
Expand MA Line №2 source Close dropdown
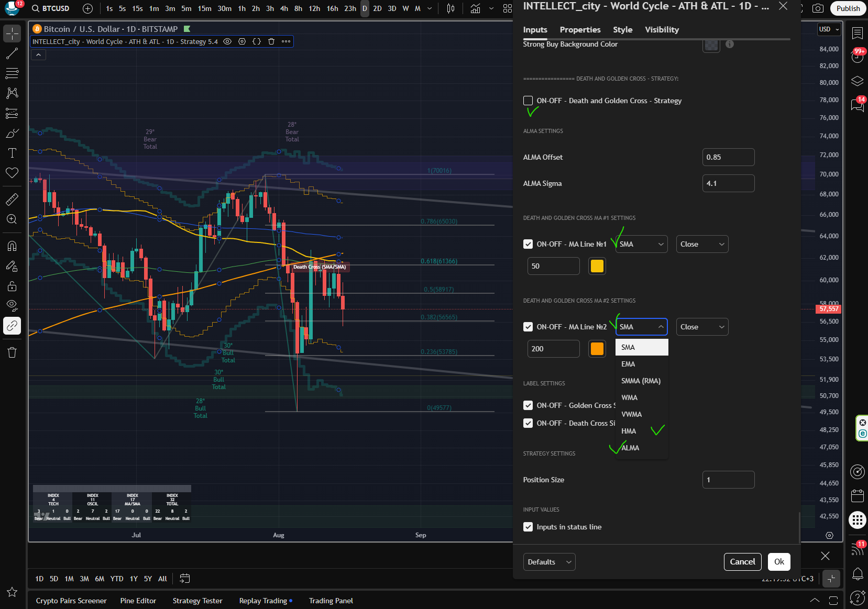pos(702,327)
